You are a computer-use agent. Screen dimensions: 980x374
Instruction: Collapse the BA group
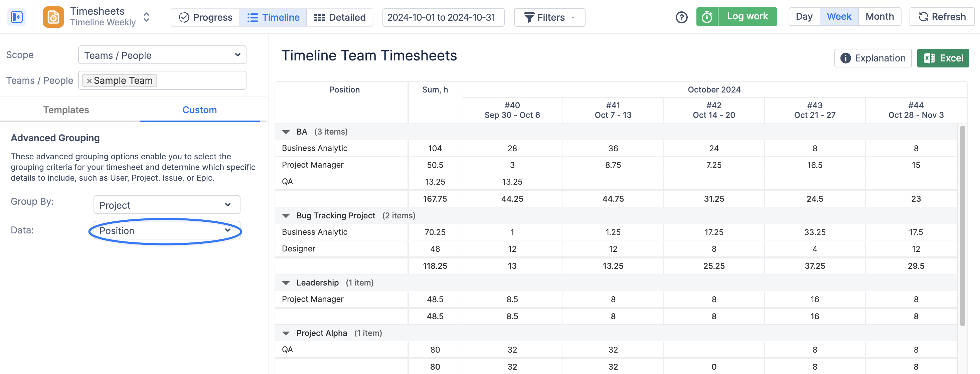click(x=286, y=132)
